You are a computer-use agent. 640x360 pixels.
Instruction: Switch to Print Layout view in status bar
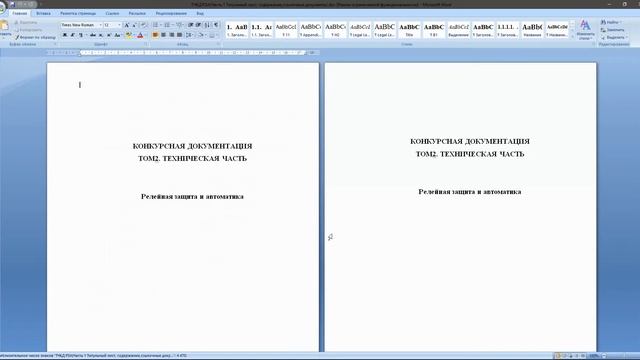coord(558,356)
